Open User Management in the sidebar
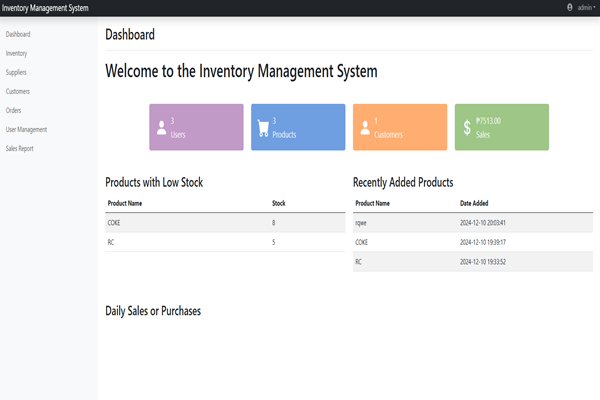600x400 pixels. coord(26,129)
